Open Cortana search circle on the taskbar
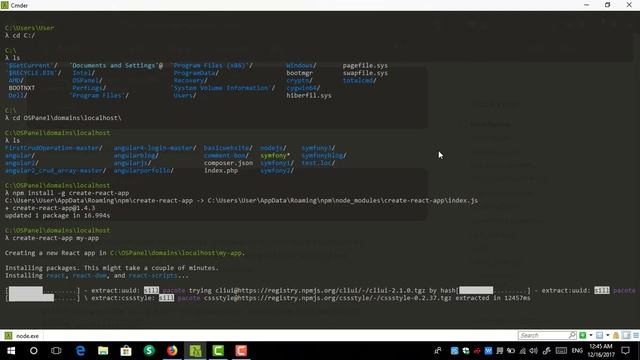 pyautogui.click(x=33, y=351)
